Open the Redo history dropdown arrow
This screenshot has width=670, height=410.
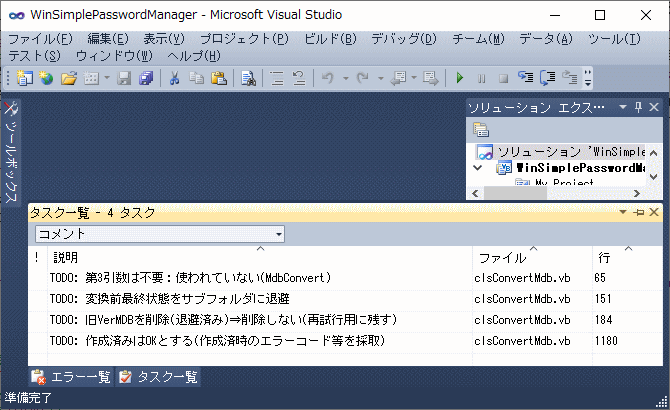[381, 78]
